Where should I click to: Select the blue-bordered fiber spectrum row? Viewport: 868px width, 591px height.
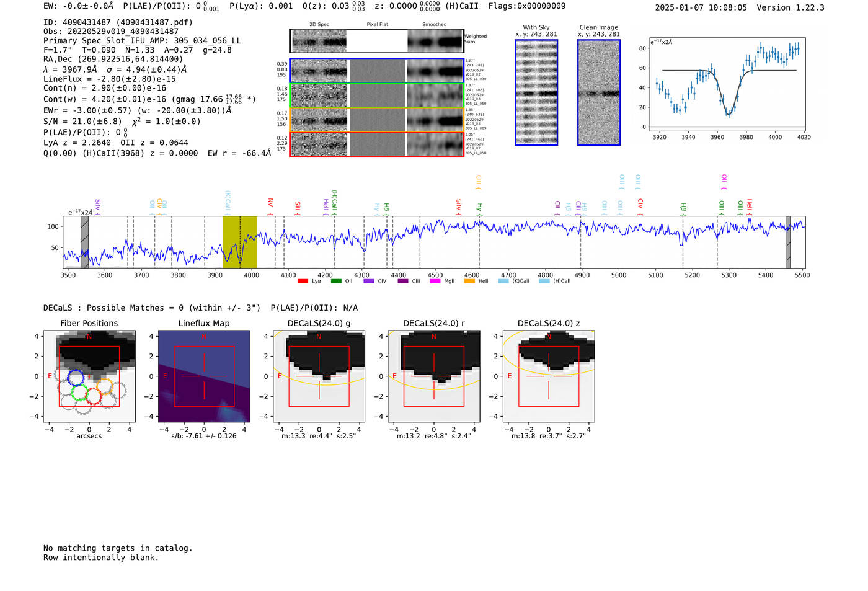pyautogui.click(x=376, y=71)
